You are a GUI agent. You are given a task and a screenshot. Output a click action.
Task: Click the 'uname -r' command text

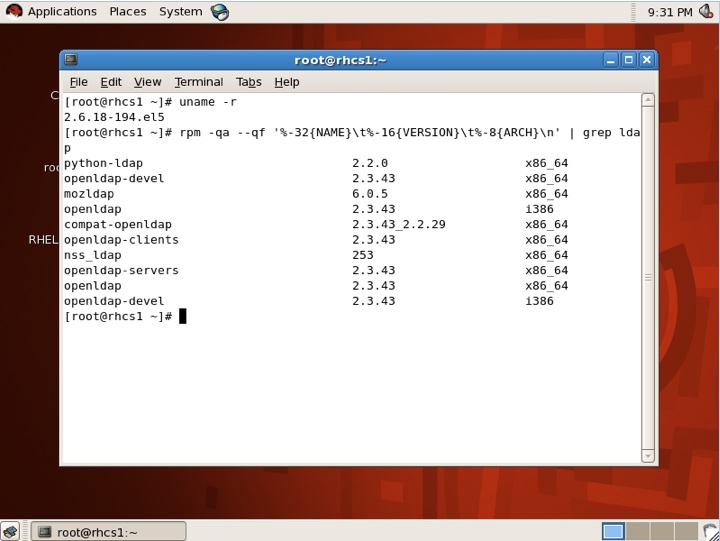pyautogui.click(x=208, y=102)
